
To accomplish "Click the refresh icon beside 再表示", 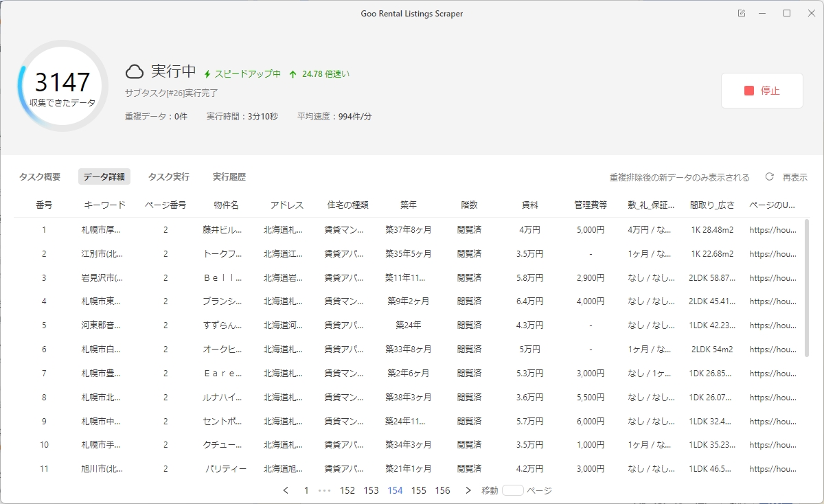I will click(770, 177).
